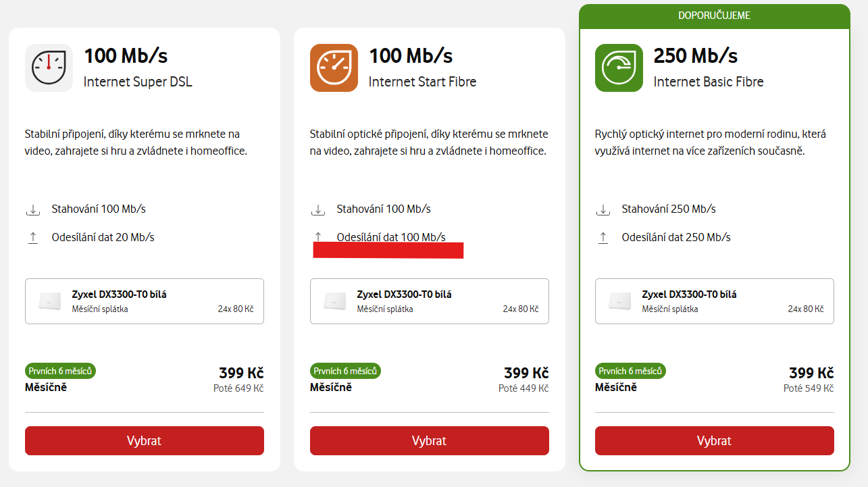Click the green Internet Basic Fibre icon

click(x=619, y=68)
